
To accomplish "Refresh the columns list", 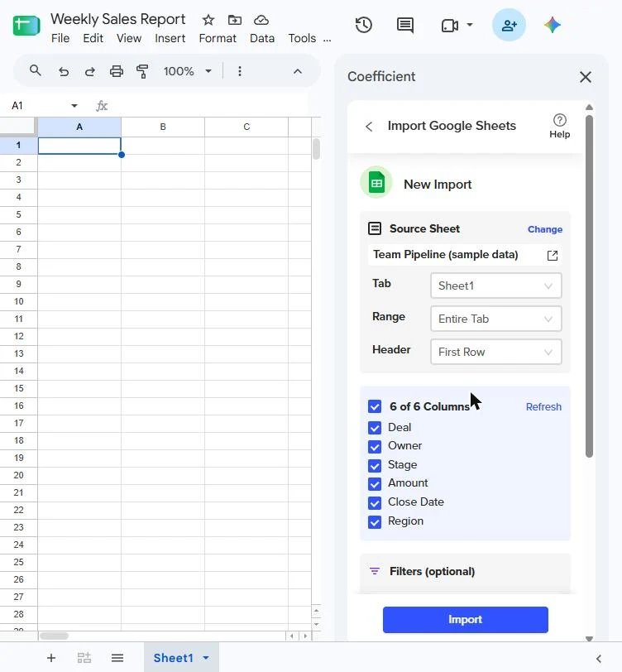I will coord(543,406).
